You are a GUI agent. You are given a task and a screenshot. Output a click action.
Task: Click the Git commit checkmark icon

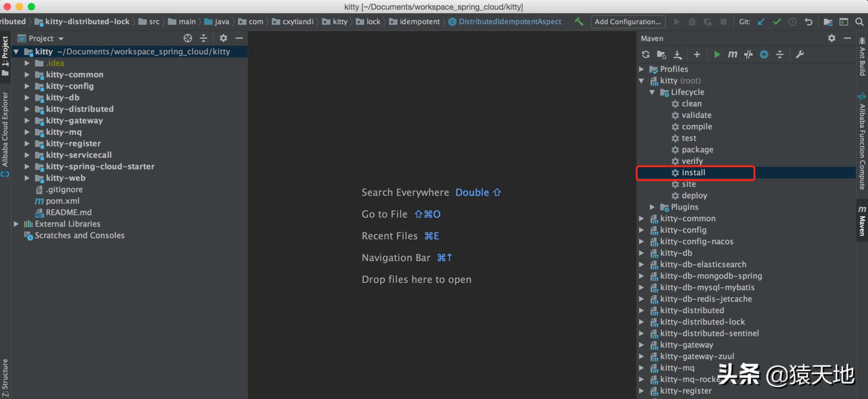coord(777,22)
